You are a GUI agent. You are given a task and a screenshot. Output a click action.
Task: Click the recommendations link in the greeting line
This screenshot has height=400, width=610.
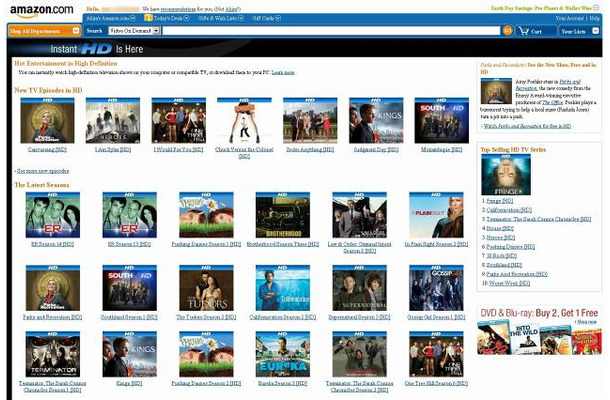point(178,9)
